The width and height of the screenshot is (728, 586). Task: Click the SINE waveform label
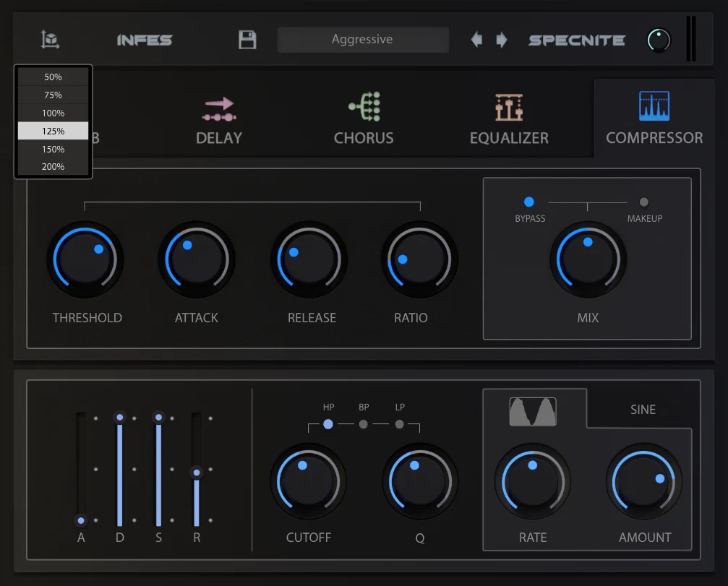643,409
